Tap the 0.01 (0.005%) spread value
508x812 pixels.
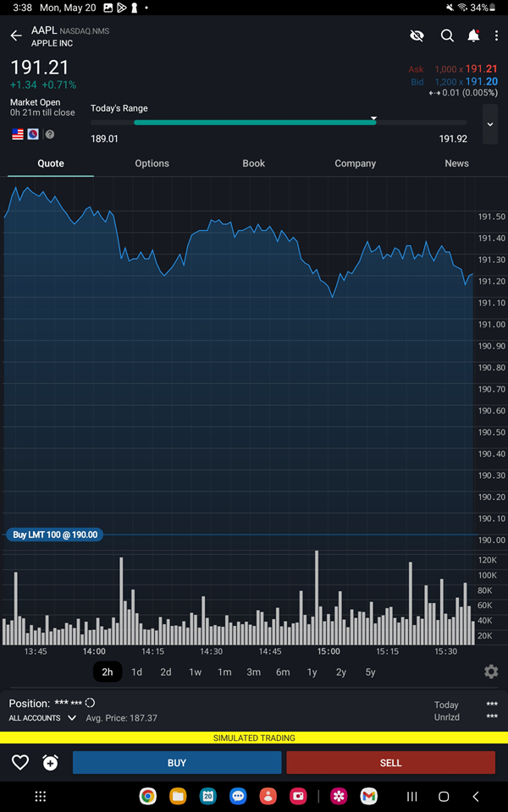468,93
